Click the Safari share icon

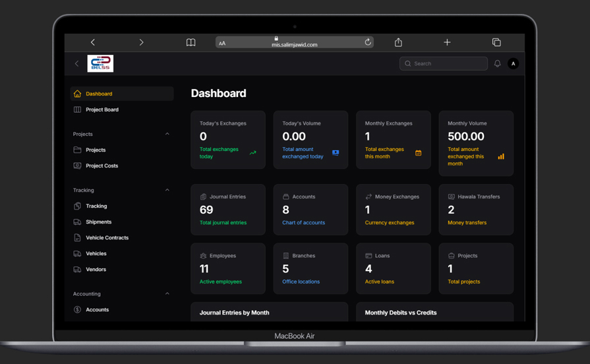398,42
